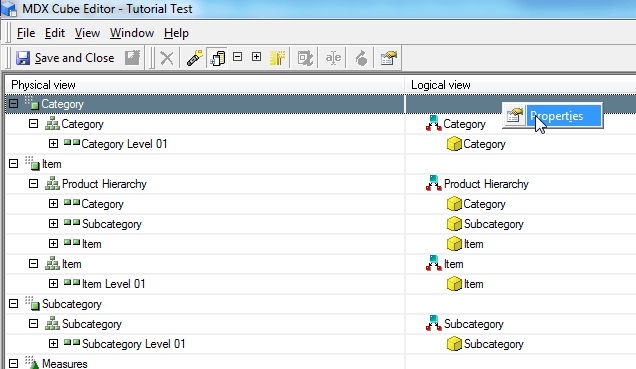Expand Subcategory Level 01
Viewport: 636px width, 369px height.
(x=53, y=343)
